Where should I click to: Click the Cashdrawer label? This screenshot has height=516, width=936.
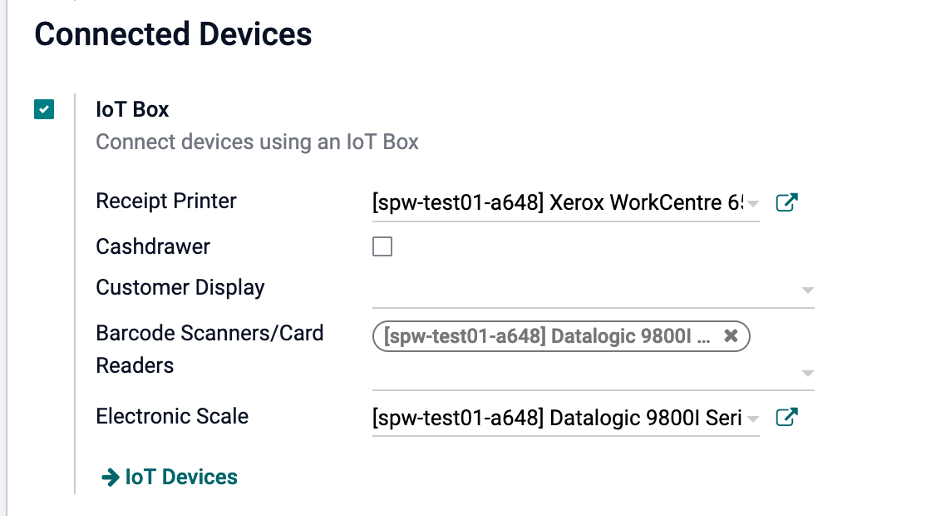tap(153, 246)
